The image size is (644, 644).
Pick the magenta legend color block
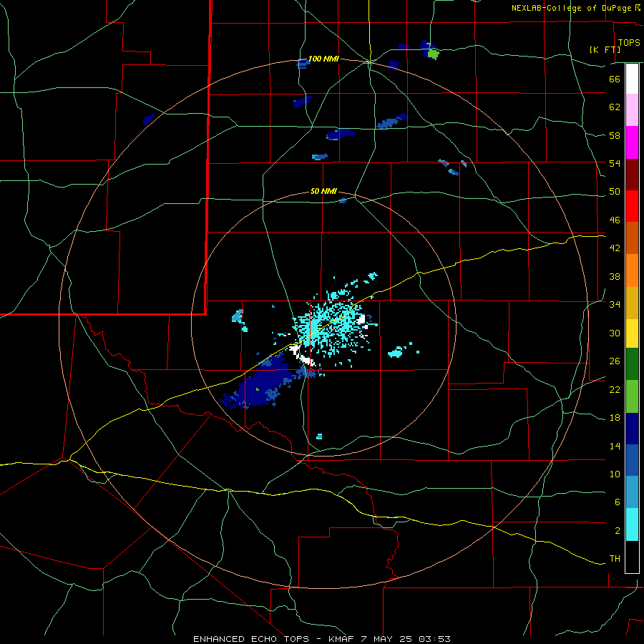tap(632, 142)
